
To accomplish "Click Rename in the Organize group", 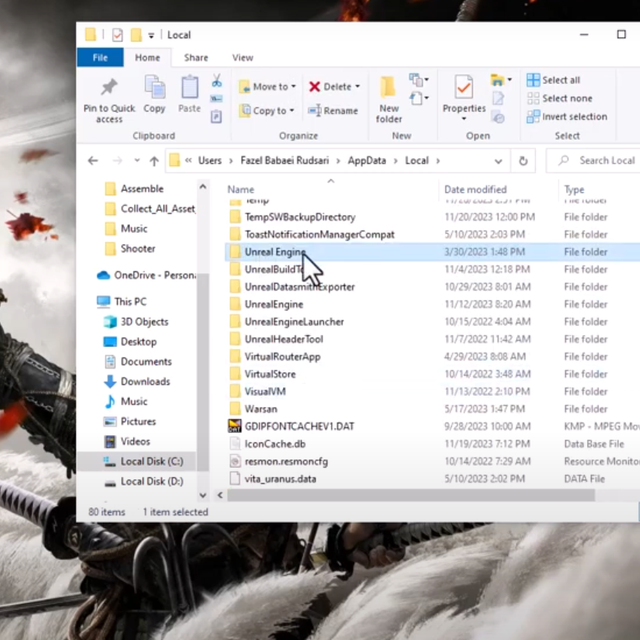I will tap(333, 111).
